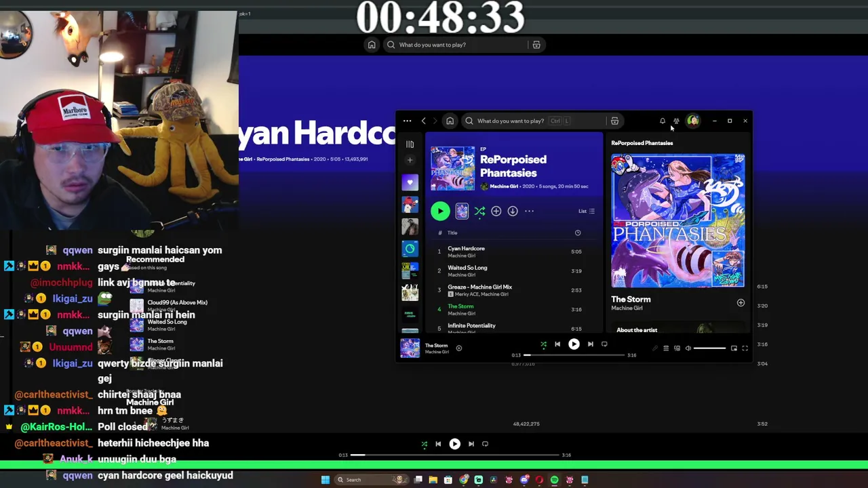The width and height of the screenshot is (868, 488).
Task: Skip to previous track in the small window
Action: pos(557,344)
